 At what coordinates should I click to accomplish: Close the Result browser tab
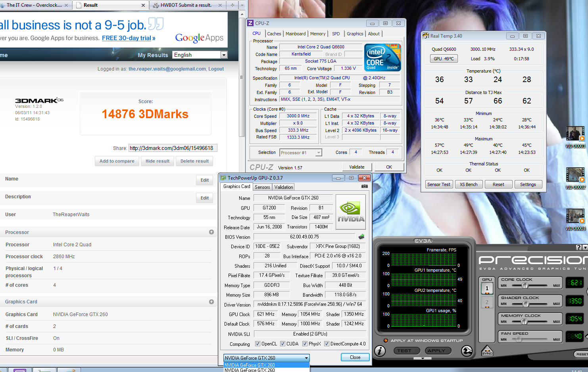pyautogui.click(x=143, y=5)
